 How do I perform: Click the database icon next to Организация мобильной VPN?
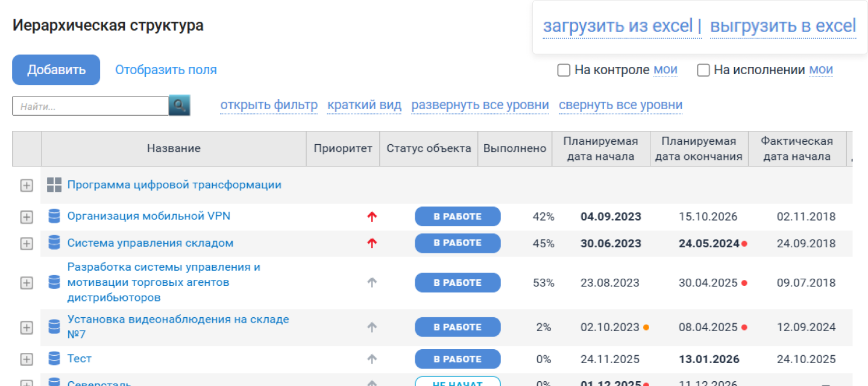click(54, 216)
